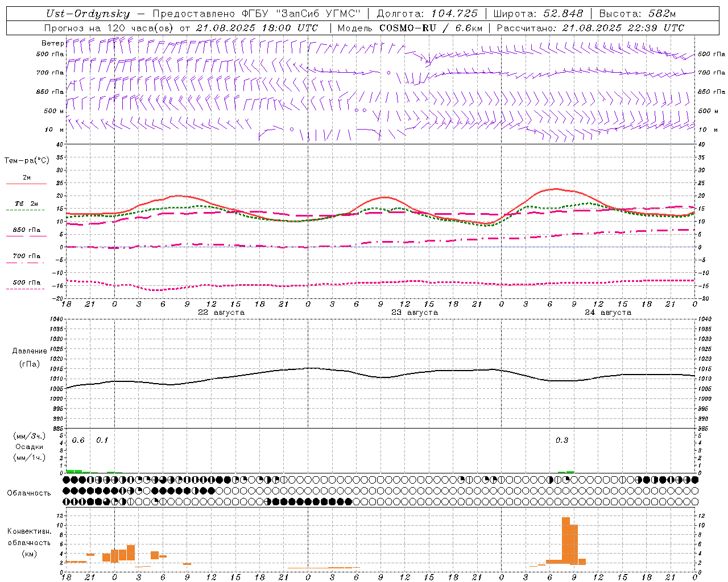Click the "Модель COSMO-RU / 6.6км" text
This screenshot has height=582, width=728.
coord(410,28)
